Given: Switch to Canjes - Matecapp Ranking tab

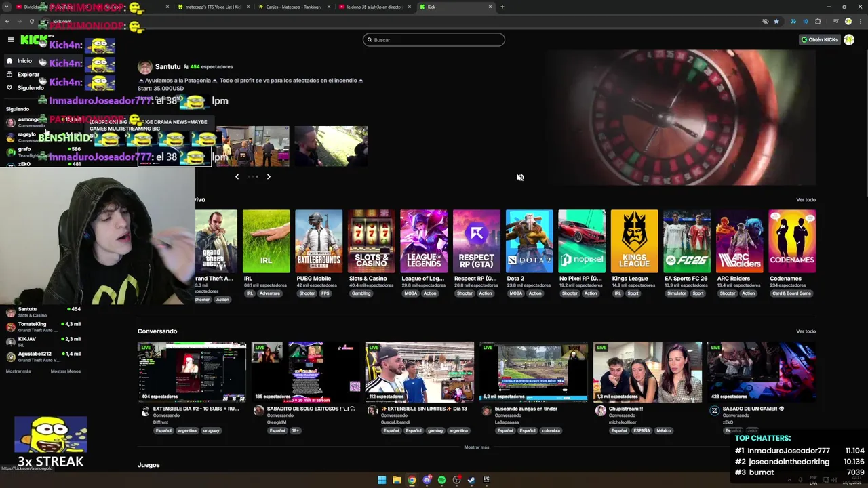Looking at the screenshot, I should pyautogui.click(x=294, y=7).
